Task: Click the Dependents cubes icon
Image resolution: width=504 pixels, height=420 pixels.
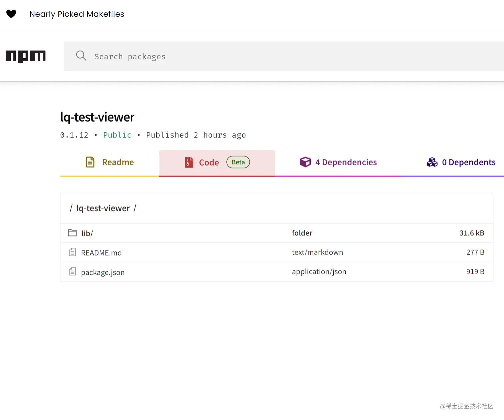Action: pyautogui.click(x=432, y=162)
